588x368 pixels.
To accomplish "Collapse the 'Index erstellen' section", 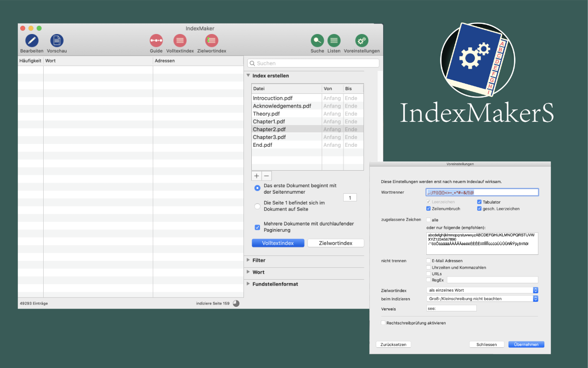I will point(249,75).
